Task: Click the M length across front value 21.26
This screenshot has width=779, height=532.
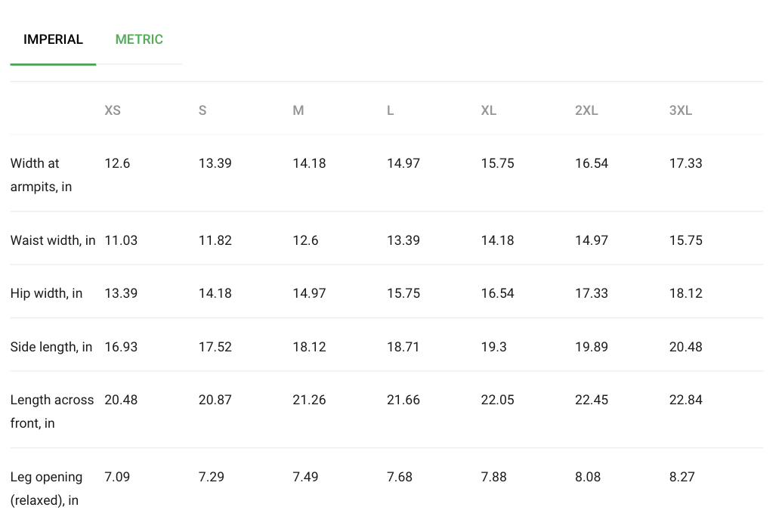Action: tap(309, 400)
